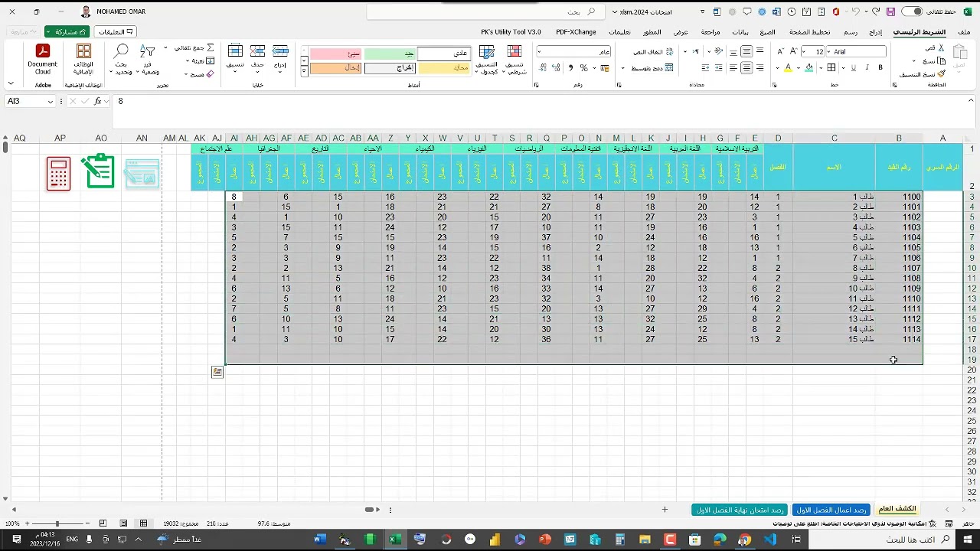Click the Share (مشاركة) button
The height and width of the screenshot is (551, 980).
(x=67, y=32)
